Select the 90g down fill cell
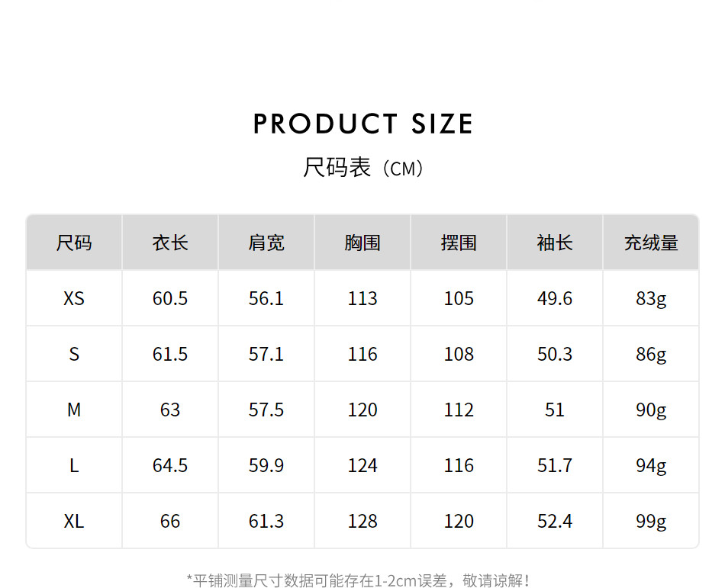 651,410
